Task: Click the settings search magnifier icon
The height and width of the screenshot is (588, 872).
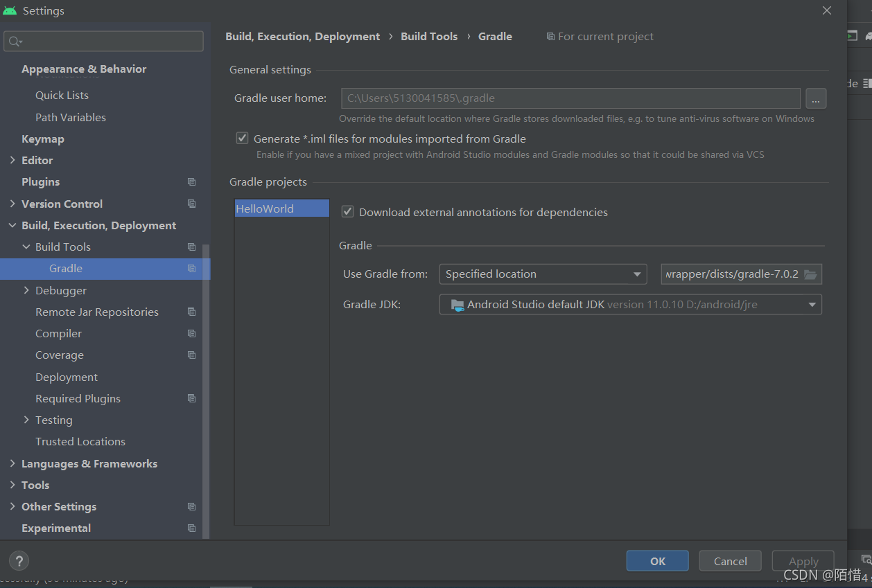Action: (14, 42)
